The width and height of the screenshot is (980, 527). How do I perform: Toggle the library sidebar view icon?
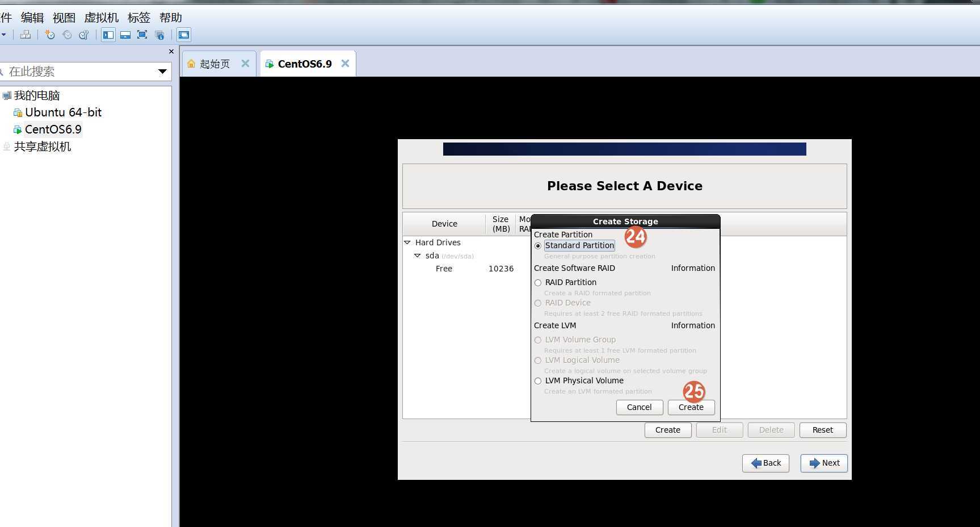108,35
